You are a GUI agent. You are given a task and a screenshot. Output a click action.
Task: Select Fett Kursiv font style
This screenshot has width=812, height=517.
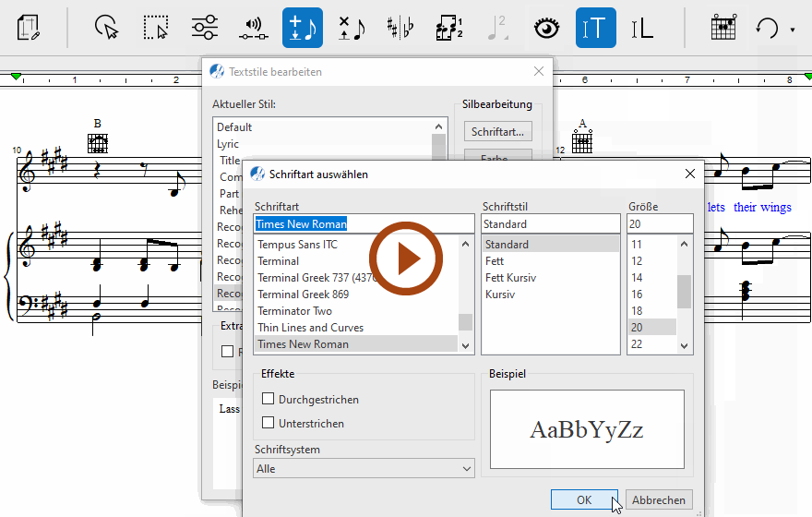[510, 278]
